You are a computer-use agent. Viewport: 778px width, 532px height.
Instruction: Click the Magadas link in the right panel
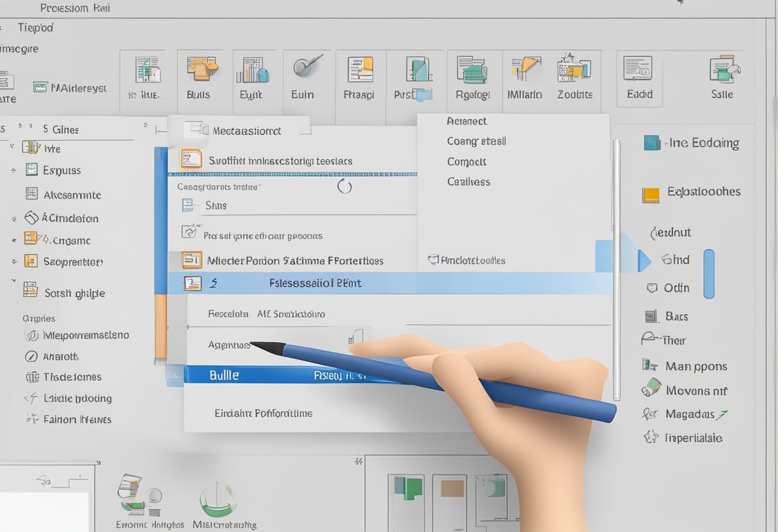point(690,414)
